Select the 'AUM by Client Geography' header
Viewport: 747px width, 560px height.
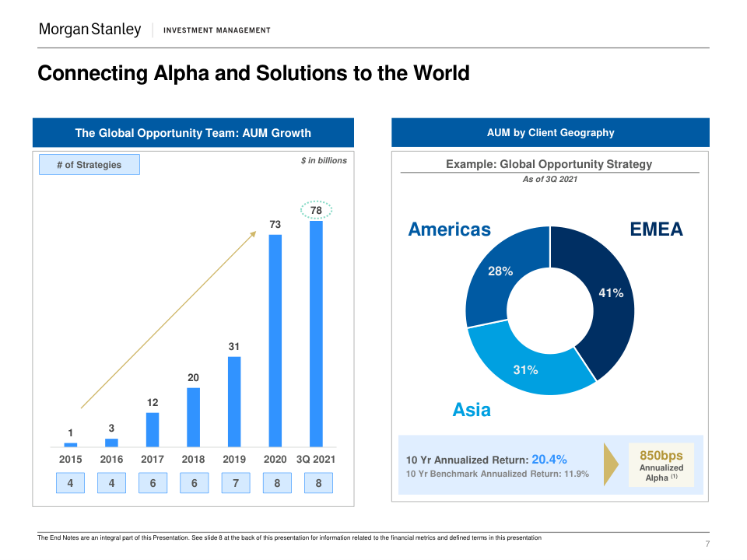tap(550, 132)
